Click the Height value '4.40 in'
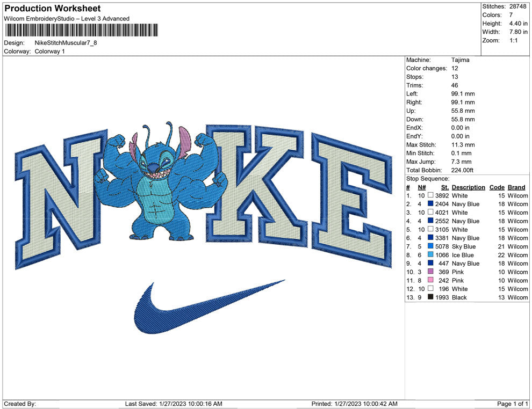Image resolution: width=532 pixels, height=409 pixels. pyautogui.click(x=518, y=24)
